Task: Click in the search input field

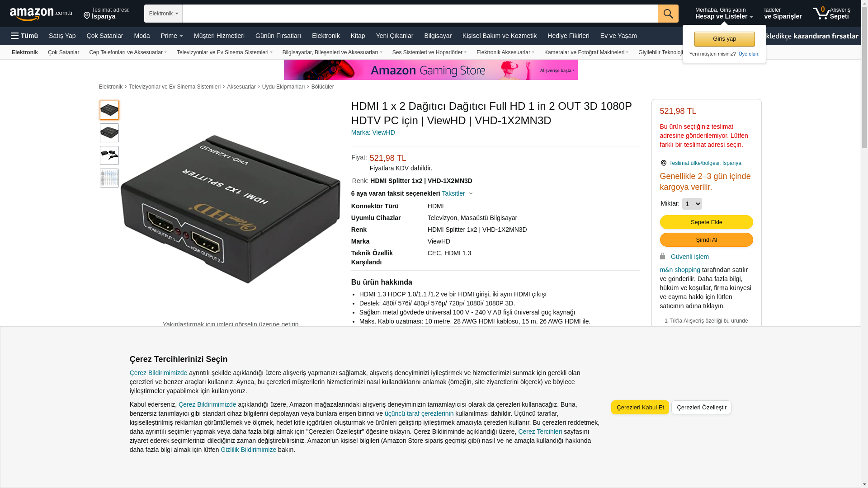Action: pos(420,14)
